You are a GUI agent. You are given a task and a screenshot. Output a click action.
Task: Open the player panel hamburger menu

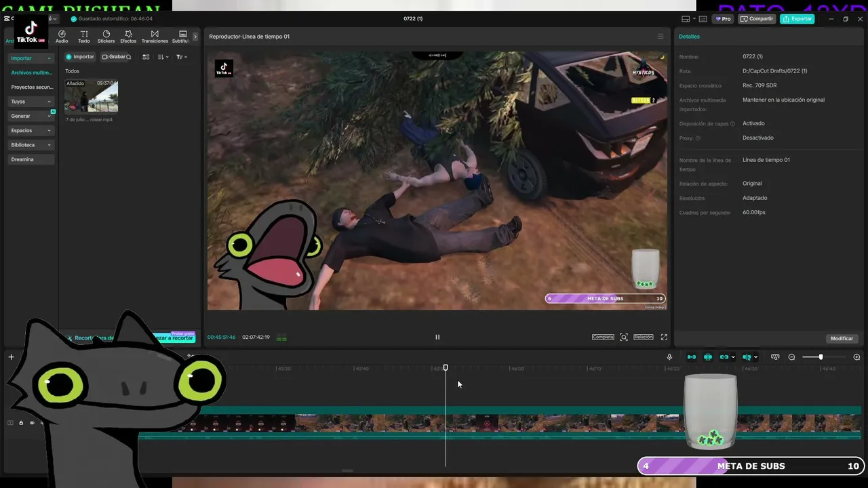point(660,37)
